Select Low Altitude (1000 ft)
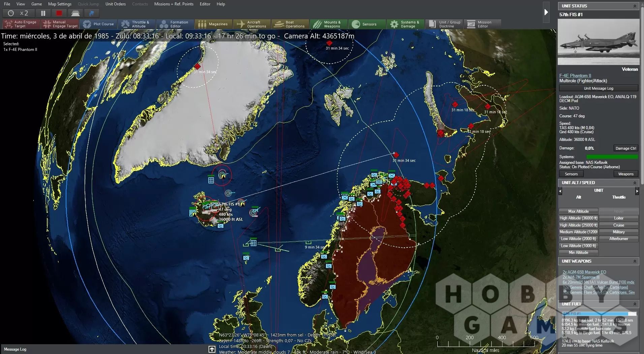 coord(578,246)
